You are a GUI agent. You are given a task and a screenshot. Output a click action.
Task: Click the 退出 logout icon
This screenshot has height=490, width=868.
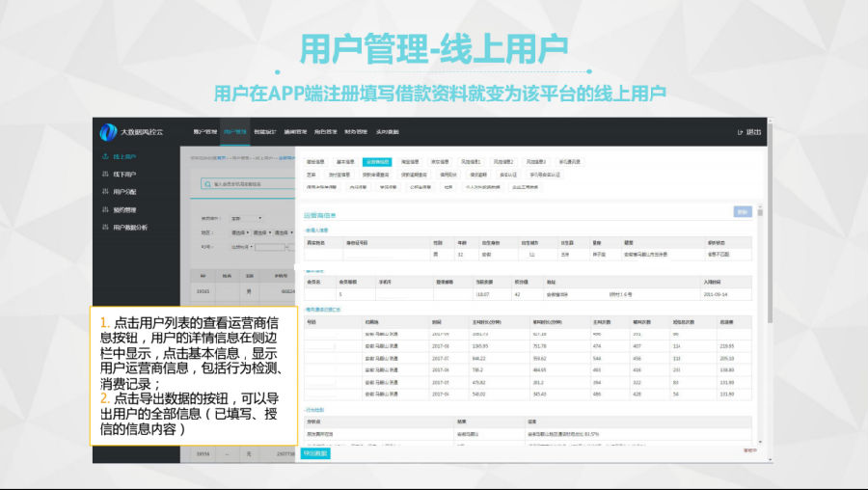[x=740, y=132]
